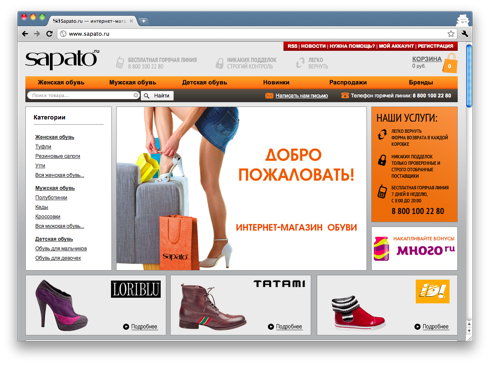Open a new browser tab

143,21
